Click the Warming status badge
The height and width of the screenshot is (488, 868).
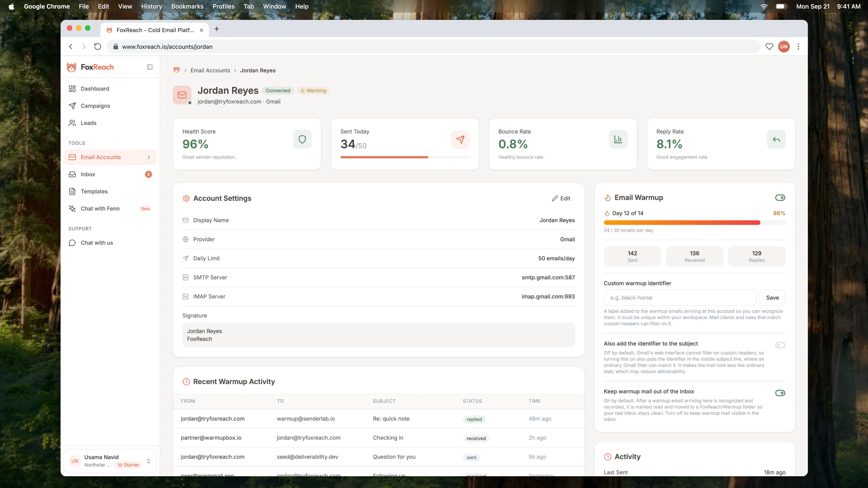click(x=313, y=91)
